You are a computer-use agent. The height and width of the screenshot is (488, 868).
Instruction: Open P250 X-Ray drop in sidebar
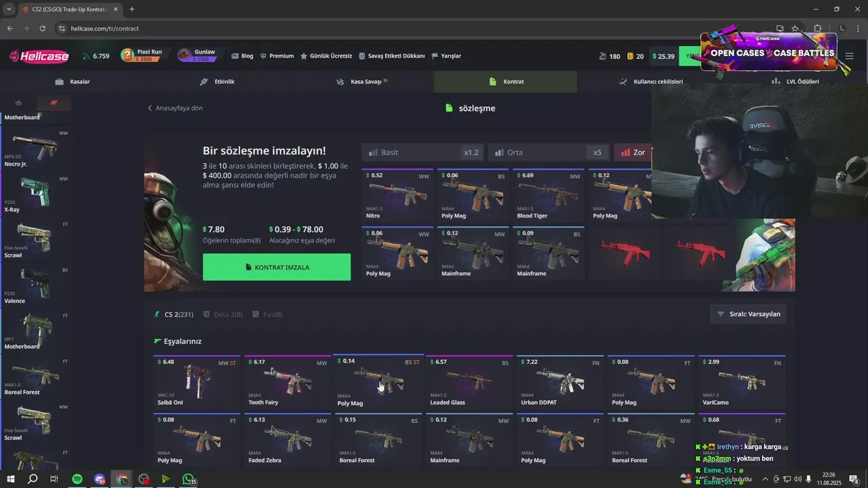point(36,194)
